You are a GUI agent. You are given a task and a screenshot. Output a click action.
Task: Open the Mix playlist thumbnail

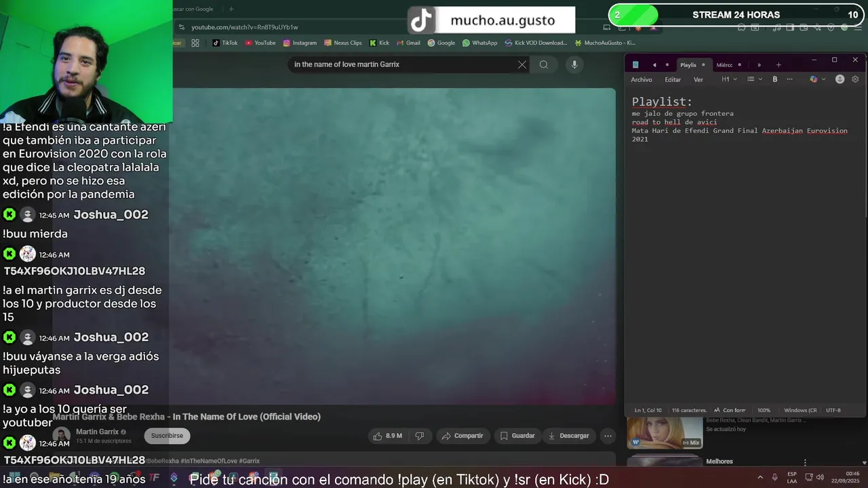[665, 432]
